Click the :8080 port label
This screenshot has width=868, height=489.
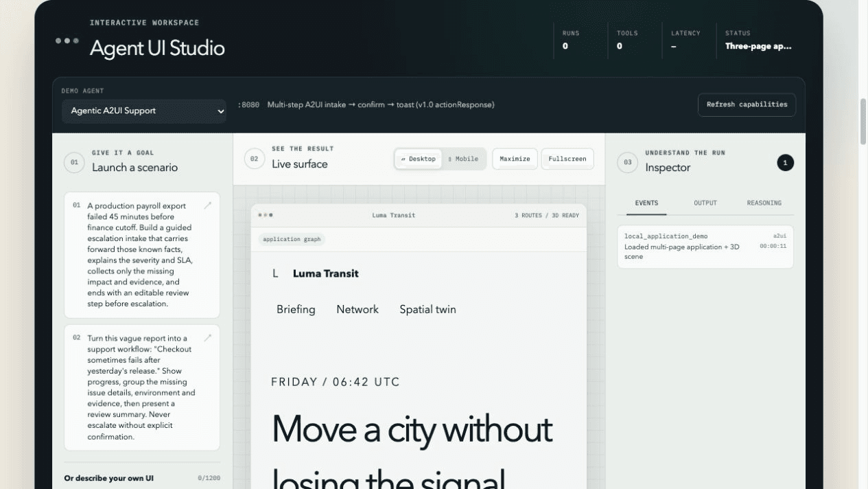[248, 105]
